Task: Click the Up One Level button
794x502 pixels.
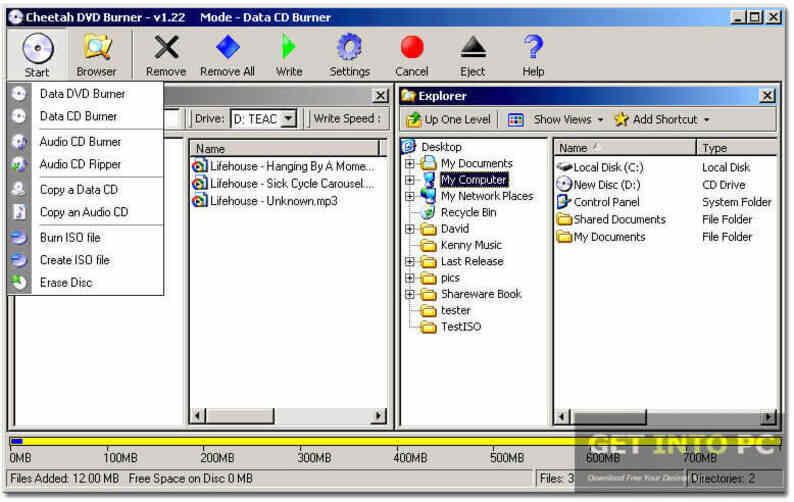Action: (x=449, y=120)
